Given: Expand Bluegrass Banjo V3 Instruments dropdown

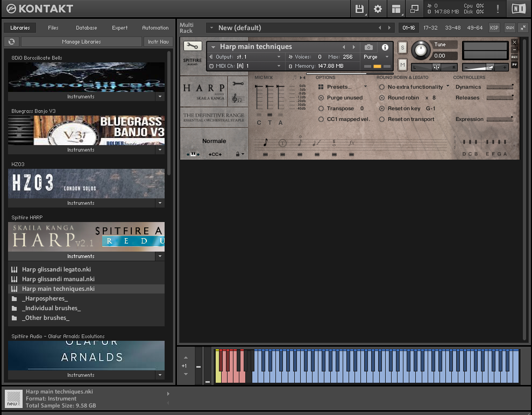Looking at the screenshot, I should click(x=160, y=150).
